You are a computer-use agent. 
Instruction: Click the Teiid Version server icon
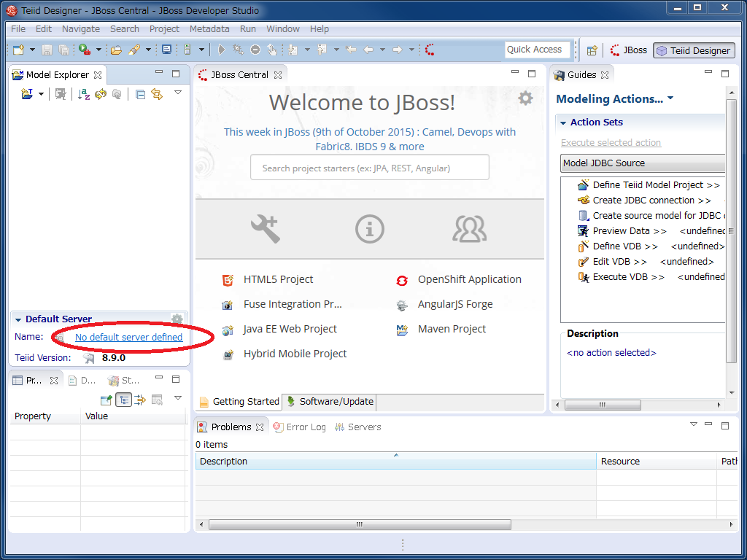88,358
